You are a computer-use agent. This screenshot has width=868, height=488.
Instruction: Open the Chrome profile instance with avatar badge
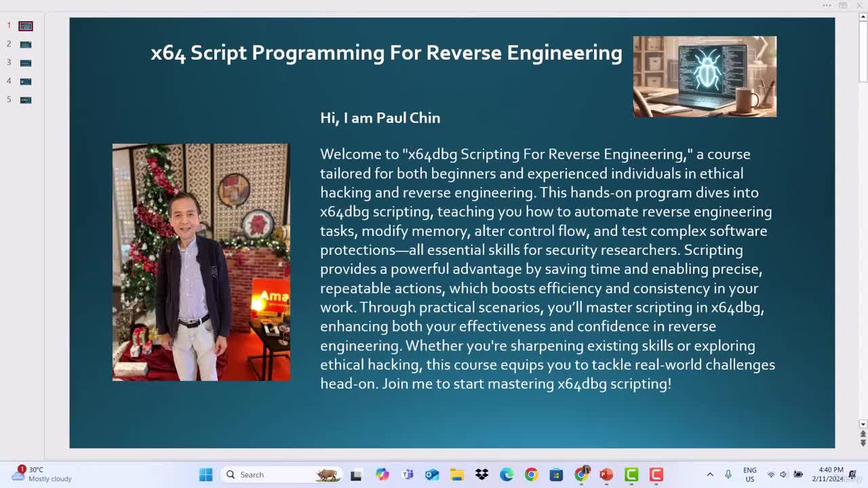click(x=582, y=474)
